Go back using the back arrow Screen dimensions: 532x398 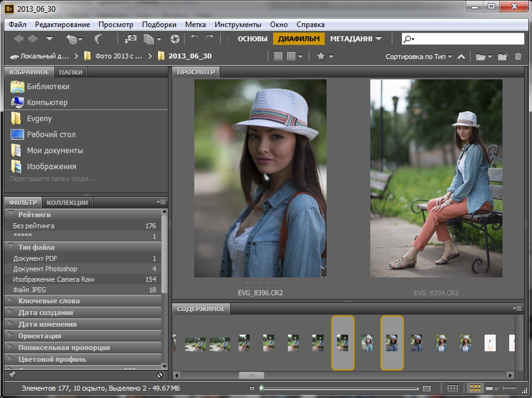click(18, 39)
